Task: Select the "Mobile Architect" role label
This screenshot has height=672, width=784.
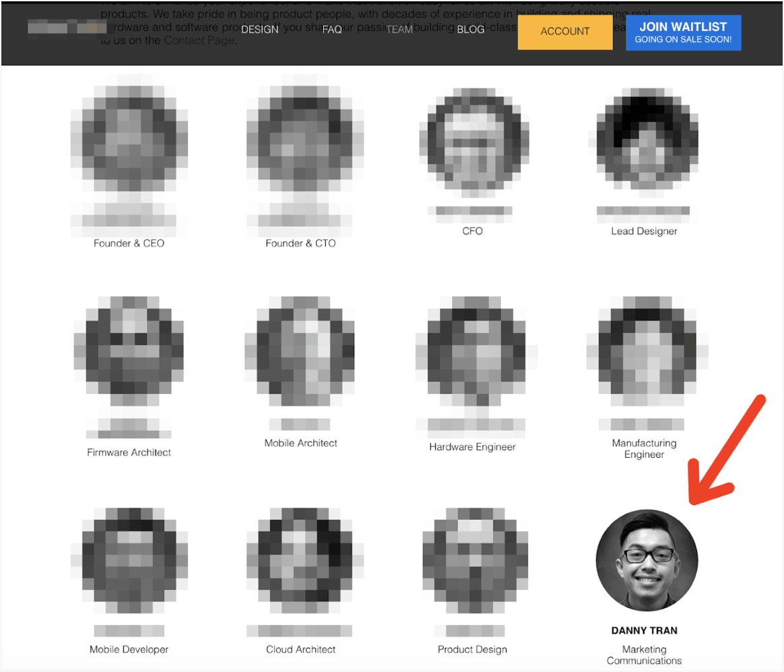Action: point(301,443)
